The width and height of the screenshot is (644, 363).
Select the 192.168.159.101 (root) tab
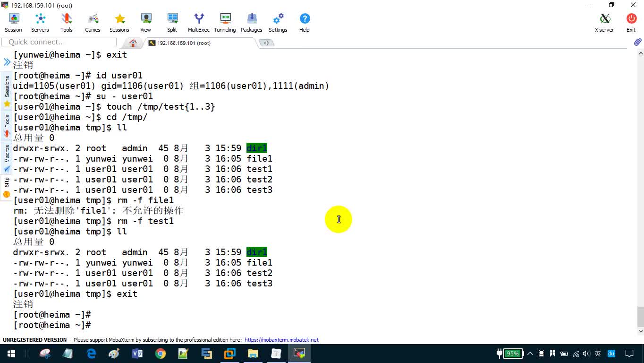(x=200, y=43)
